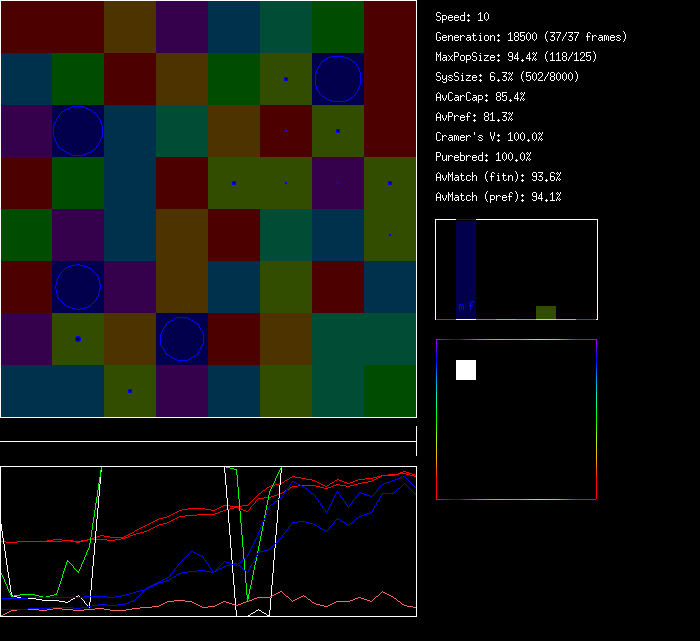700x641 pixels.
Task: Click the blue circle in the seventh grid row
Action: pos(182,339)
